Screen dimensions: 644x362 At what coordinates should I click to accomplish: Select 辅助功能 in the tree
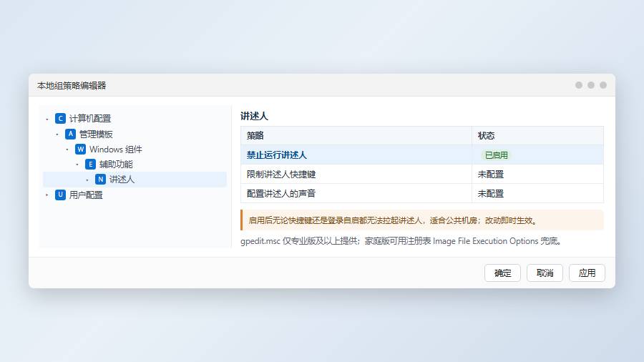(116, 165)
